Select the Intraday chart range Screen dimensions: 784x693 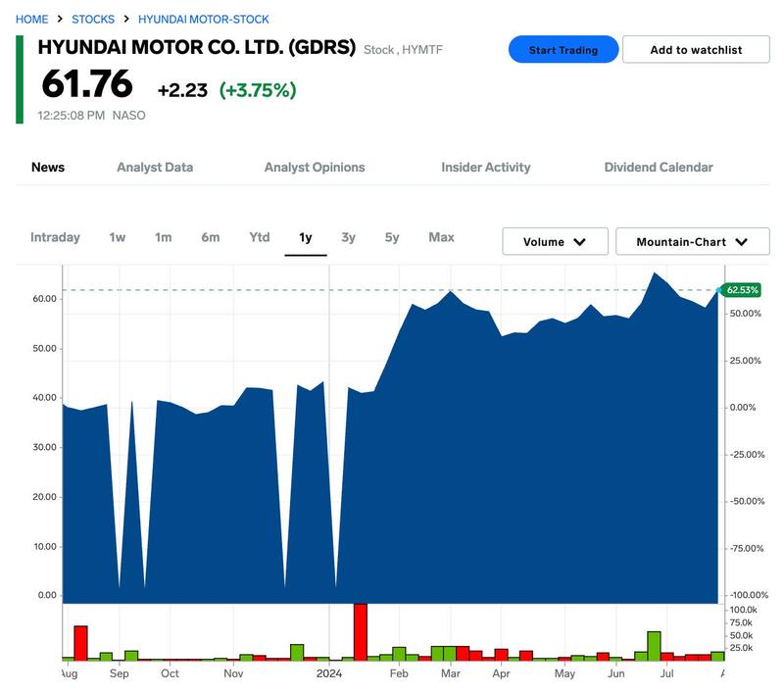tap(55, 237)
